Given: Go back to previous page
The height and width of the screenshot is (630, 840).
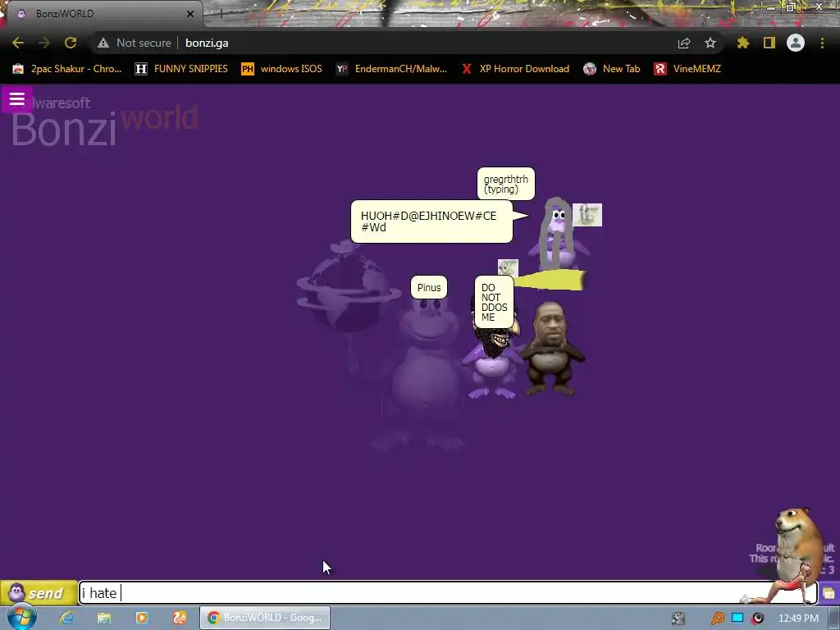Looking at the screenshot, I should [x=18, y=43].
